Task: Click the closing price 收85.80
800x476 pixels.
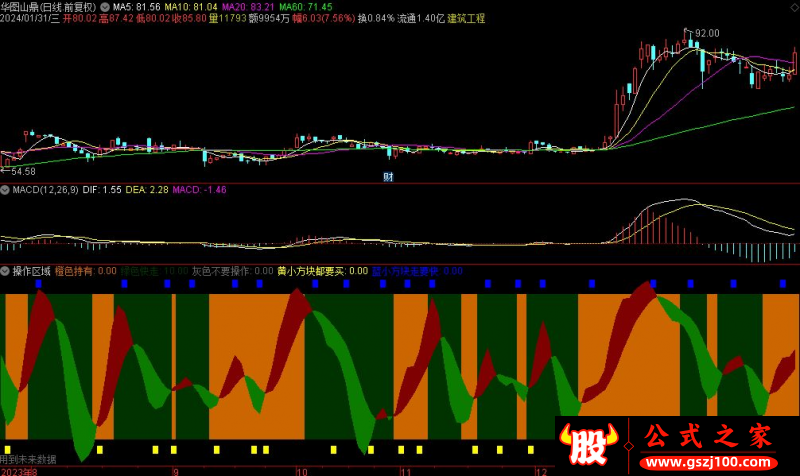Action: point(189,18)
